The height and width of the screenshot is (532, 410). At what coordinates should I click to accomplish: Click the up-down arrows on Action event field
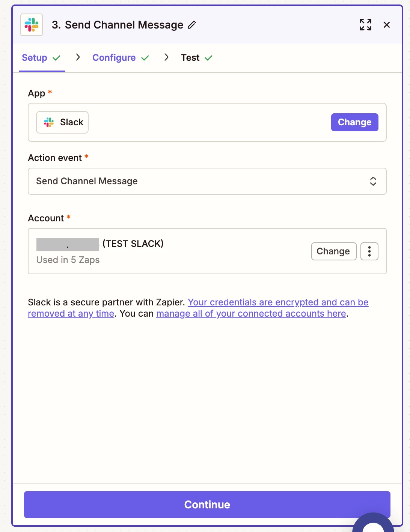coord(373,181)
